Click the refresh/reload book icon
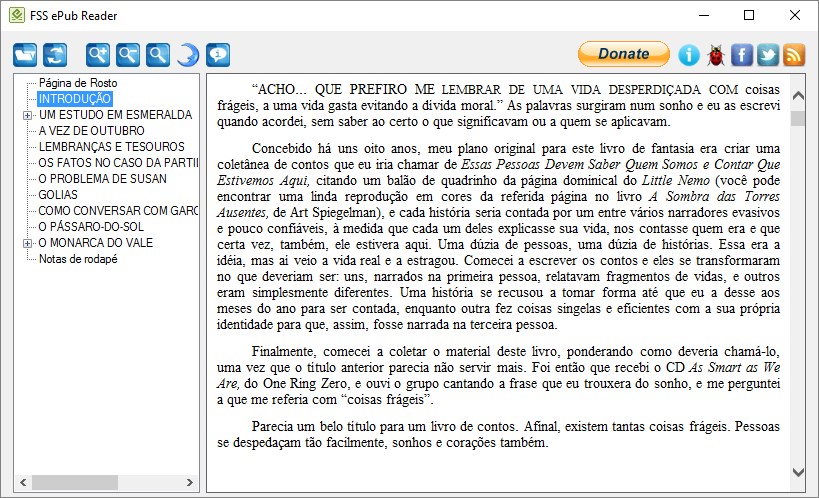 [x=55, y=54]
